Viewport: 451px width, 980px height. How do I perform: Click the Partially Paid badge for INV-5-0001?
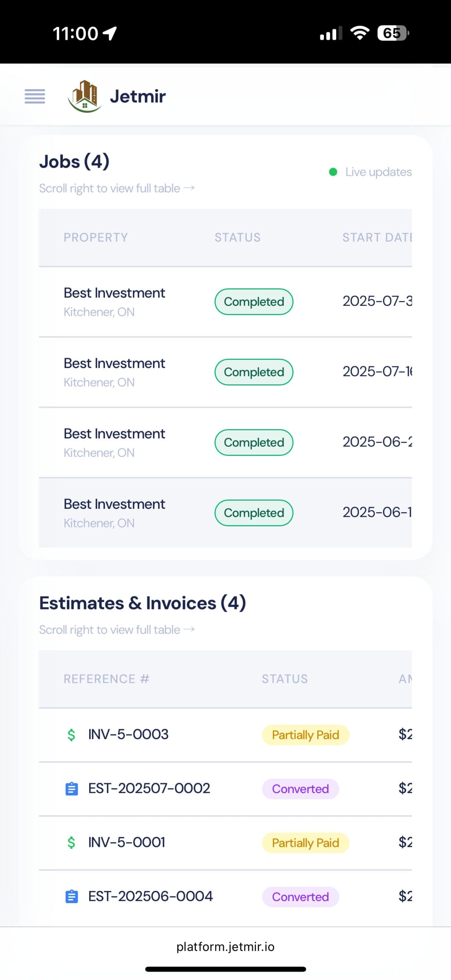click(x=305, y=843)
